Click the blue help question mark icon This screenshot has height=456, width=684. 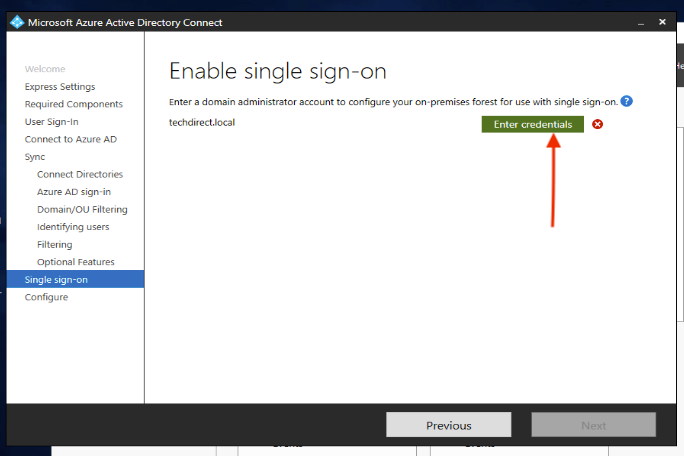(626, 101)
